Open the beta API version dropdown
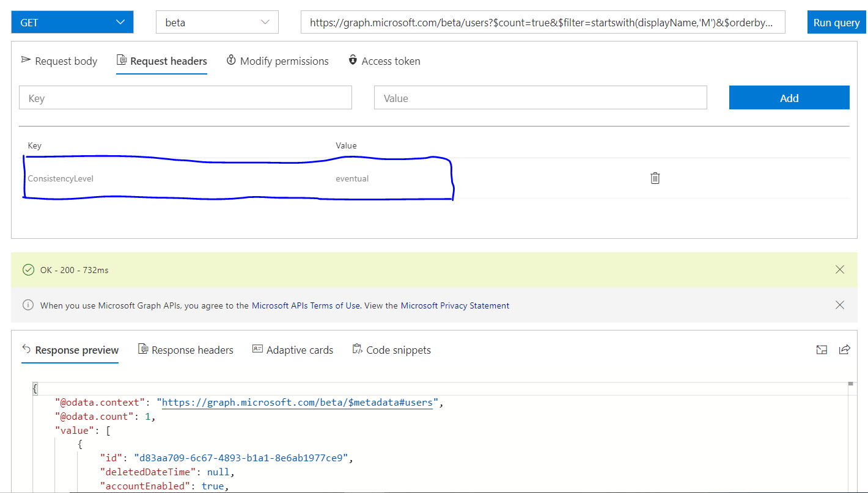The width and height of the screenshot is (868, 493). click(x=218, y=23)
